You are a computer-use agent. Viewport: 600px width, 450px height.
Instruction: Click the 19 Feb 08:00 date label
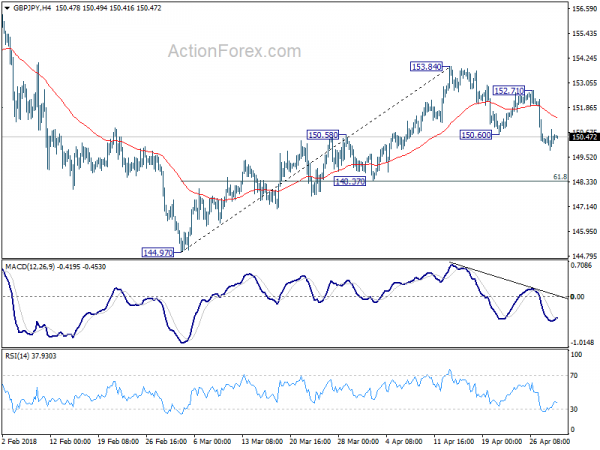tap(118, 441)
